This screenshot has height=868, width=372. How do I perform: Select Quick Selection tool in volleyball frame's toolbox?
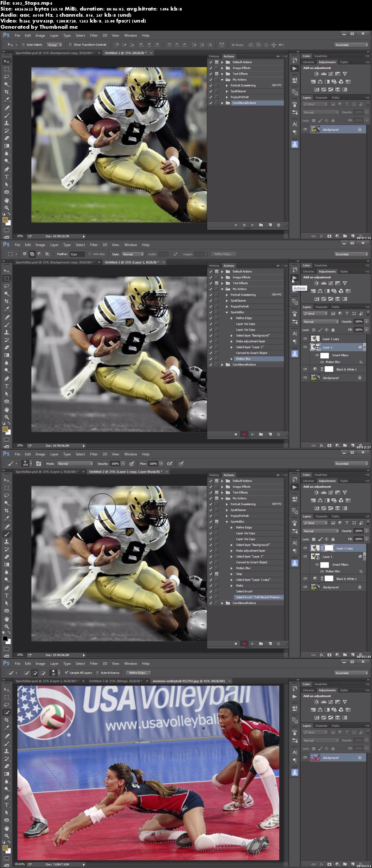point(7,712)
